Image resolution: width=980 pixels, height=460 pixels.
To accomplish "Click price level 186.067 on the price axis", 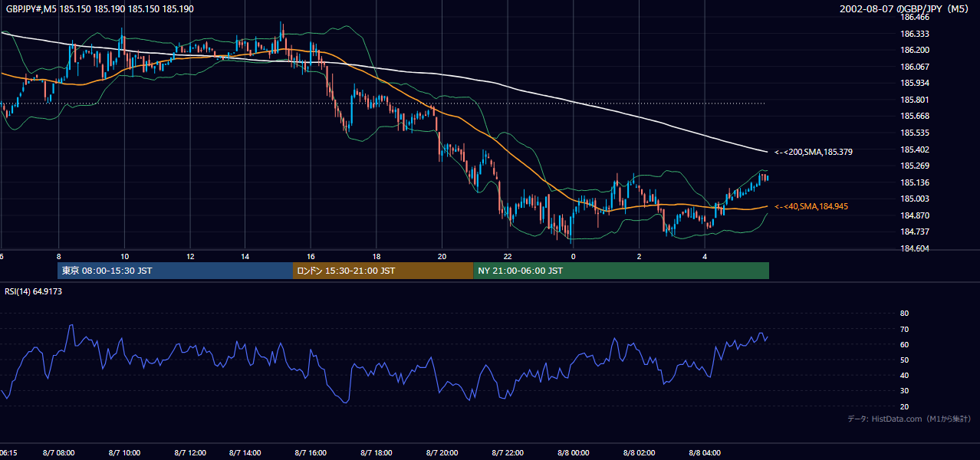I will click(x=914, y=67).
